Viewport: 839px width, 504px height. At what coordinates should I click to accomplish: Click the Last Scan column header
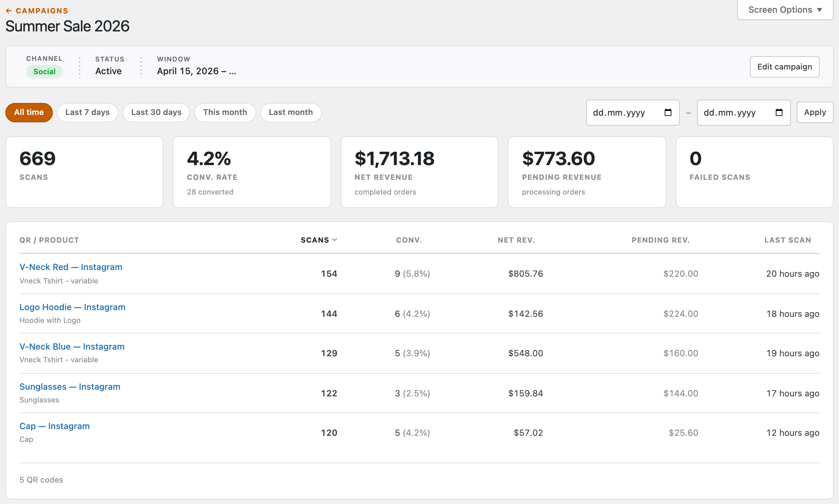point(788,240)
